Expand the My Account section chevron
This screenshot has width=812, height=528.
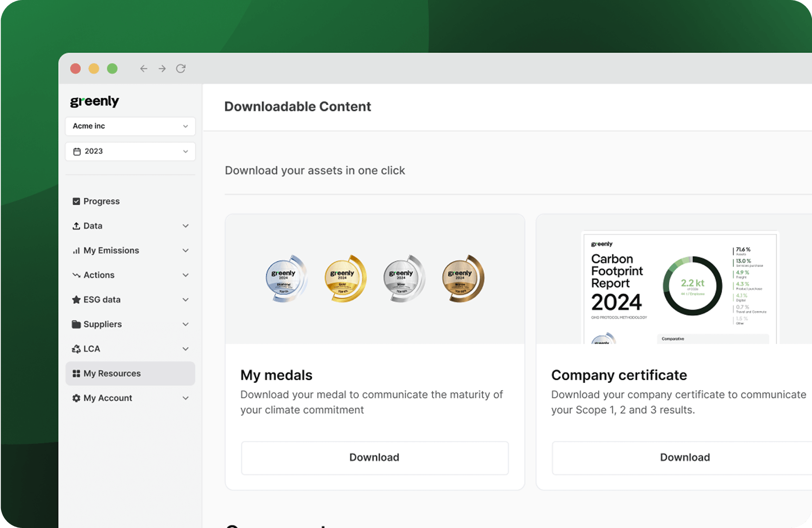tap(186, 398)
